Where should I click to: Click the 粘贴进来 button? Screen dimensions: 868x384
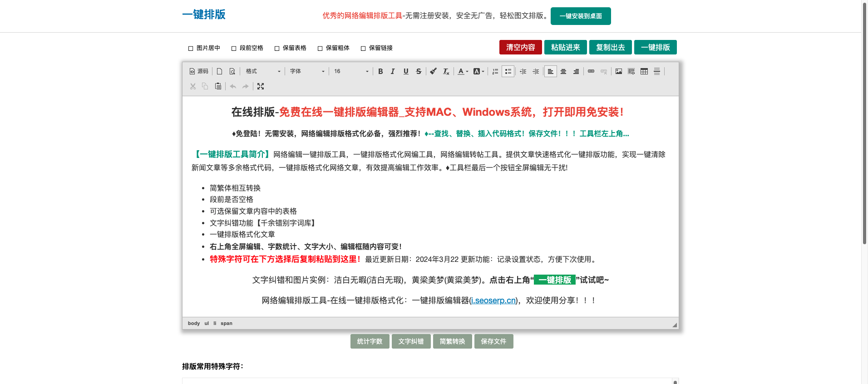pyautogui.click(x=566, y=47)
